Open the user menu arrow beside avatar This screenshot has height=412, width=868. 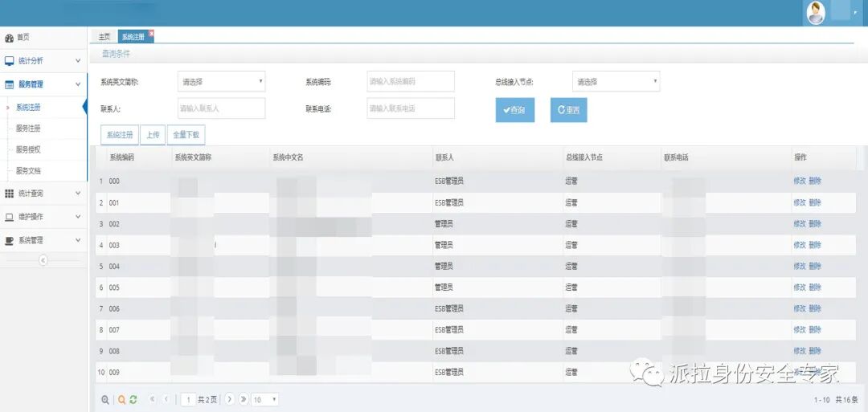pyautogui.click(x=854, y=13)
